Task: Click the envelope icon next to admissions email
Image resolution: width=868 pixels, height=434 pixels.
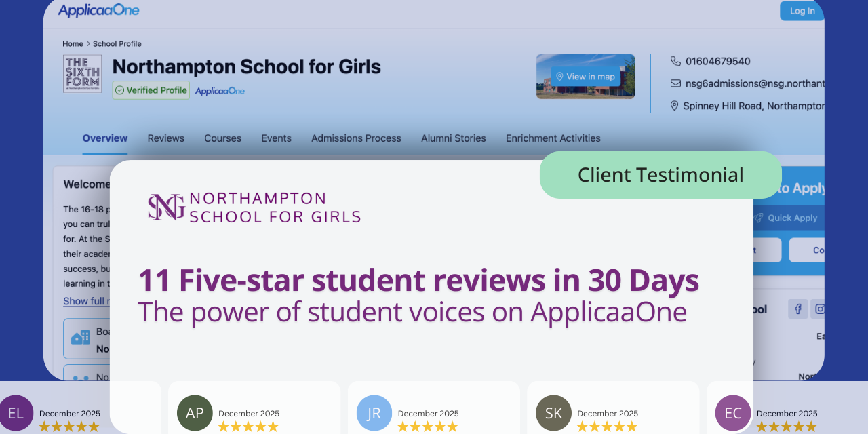Action: pyautogui.click(x=675, y=83)
